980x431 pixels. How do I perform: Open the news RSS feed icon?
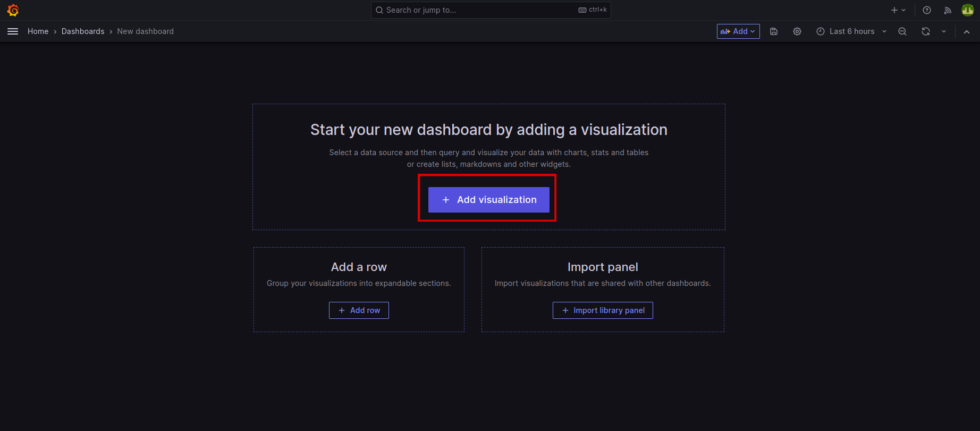(948, 10)
